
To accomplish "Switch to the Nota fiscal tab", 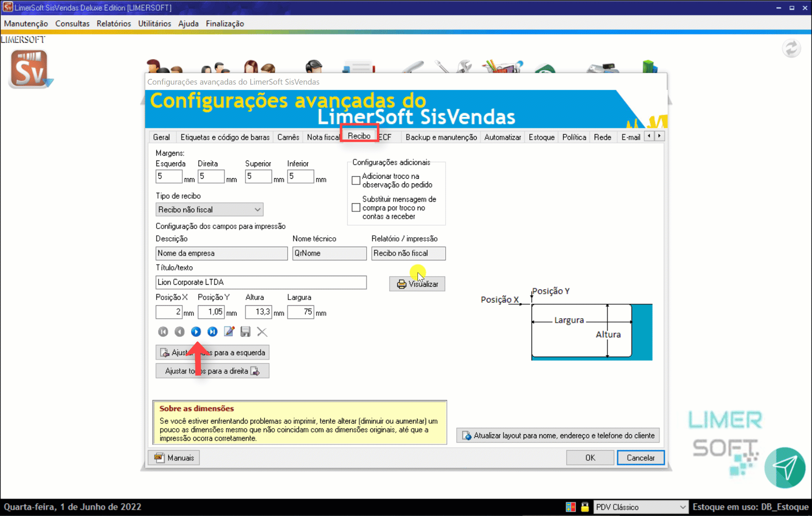I will tap(323, 137).
